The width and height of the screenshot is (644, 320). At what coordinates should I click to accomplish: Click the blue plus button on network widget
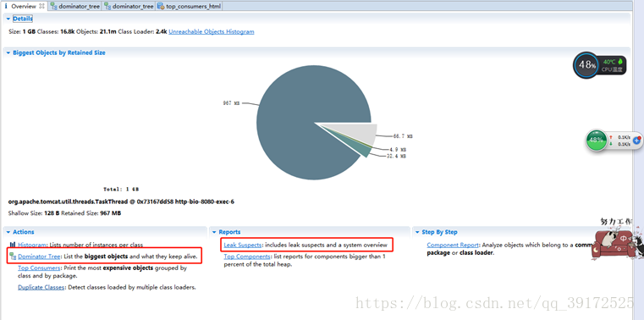(x=637, y=140)
